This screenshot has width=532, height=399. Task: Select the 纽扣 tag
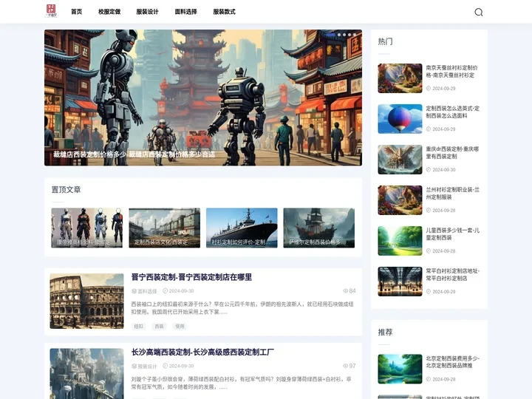138,326
